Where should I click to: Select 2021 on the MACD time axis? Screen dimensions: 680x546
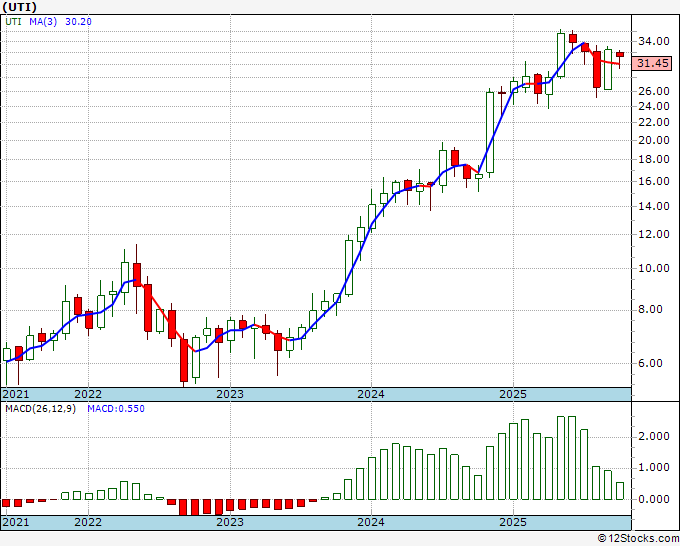[x=16, y=522]
